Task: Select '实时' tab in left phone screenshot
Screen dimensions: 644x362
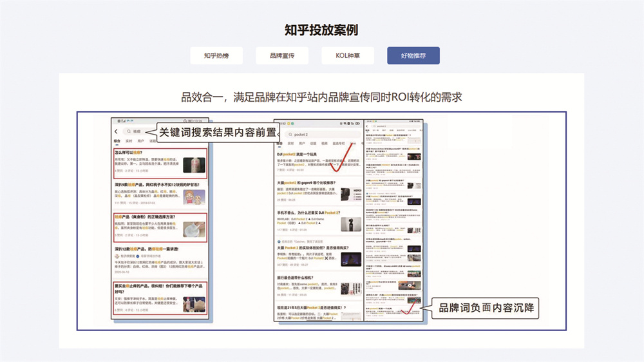Action: coord(128,141)
